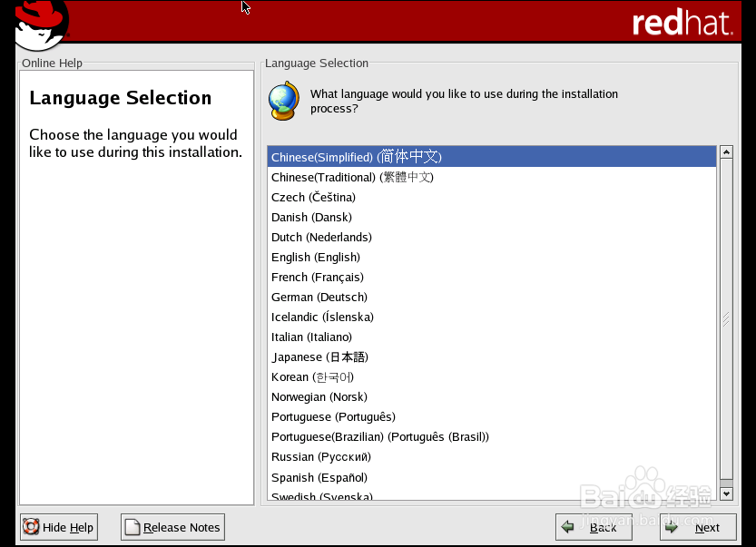Open the Release Notes
Viewport: 756px width, 547px height.
click(172, 527)
